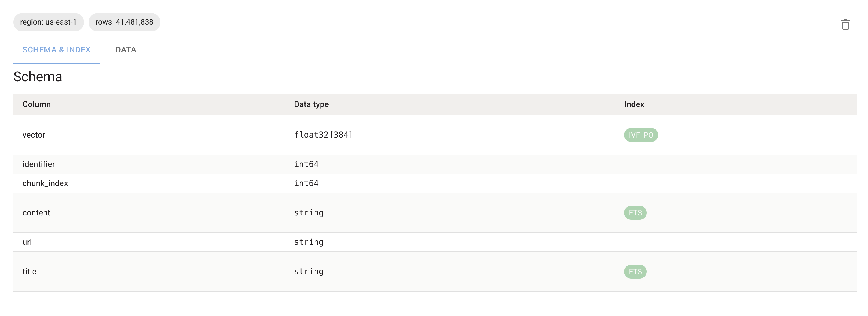Switch to the DATA tab

click(126, 50)
